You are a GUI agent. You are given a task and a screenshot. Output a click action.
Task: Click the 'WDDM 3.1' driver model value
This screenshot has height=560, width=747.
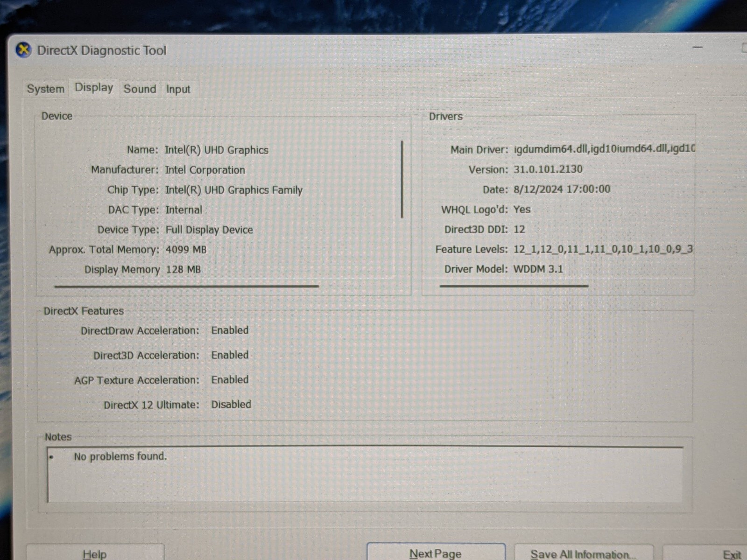pyautogui.click(x=538, y=269)
